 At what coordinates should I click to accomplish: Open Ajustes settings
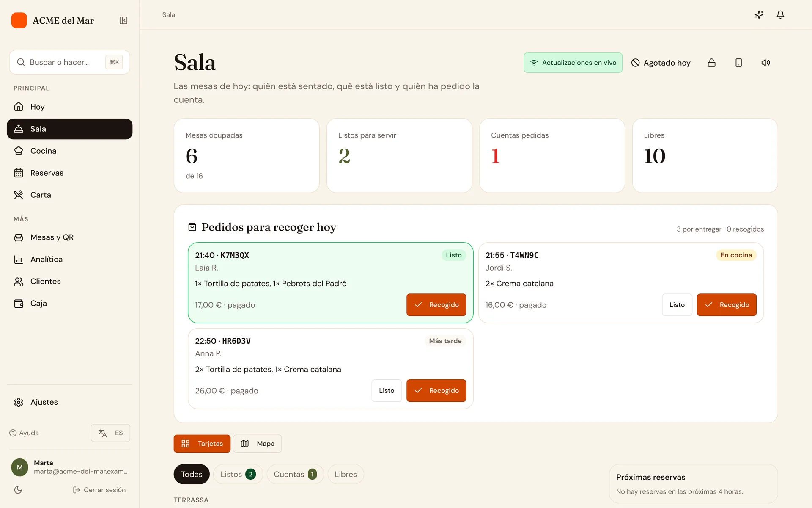69,402
